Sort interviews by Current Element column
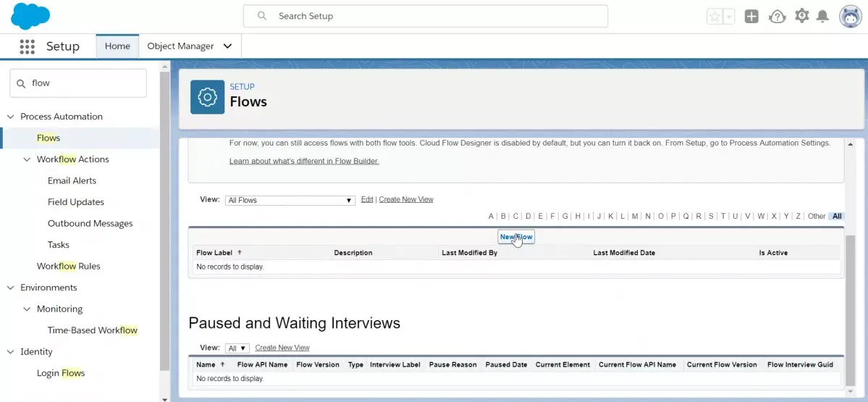Screen dimensions: 868x402 pos(563,364)
